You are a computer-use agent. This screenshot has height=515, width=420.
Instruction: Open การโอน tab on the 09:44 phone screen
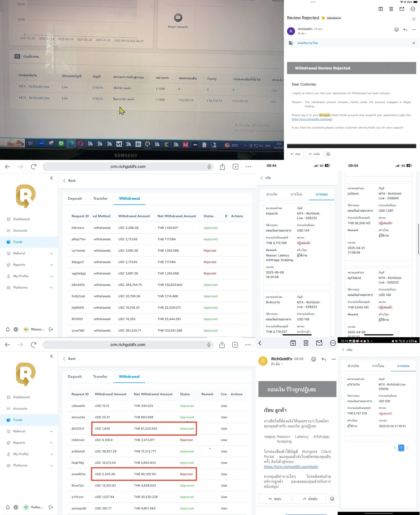click(296, 194)
